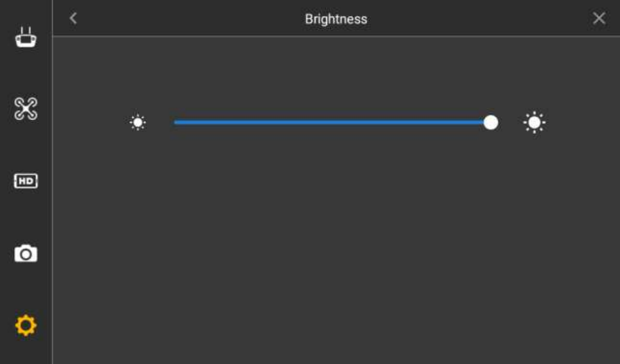Click the bright sun icon for maximum brightness

click(534, 123)
